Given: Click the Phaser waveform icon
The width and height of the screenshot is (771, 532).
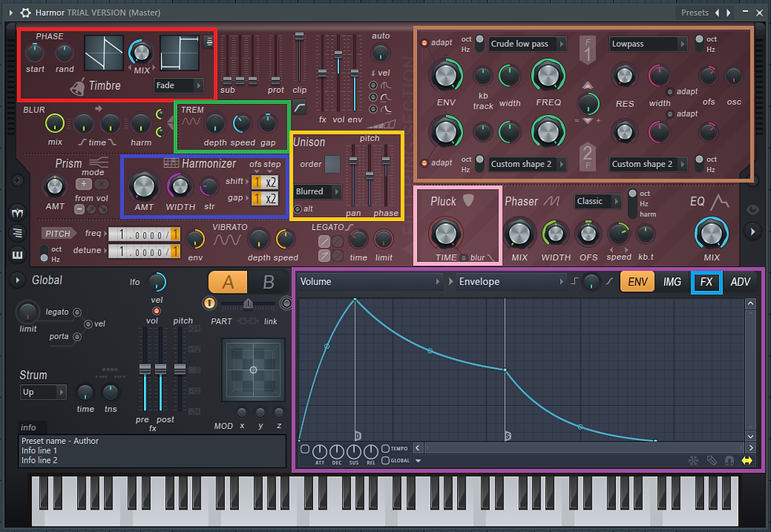Looking at the screenshot, I should tap(552, 201).
